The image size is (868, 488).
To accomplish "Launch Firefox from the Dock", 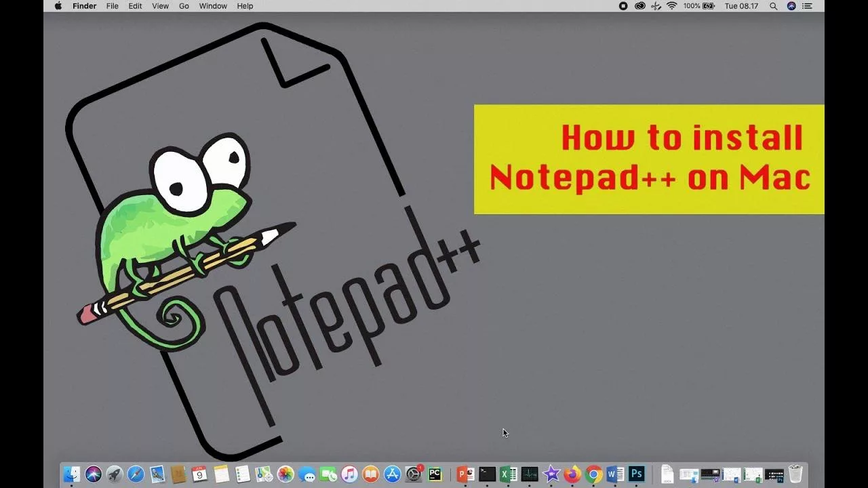I will 571,474.
